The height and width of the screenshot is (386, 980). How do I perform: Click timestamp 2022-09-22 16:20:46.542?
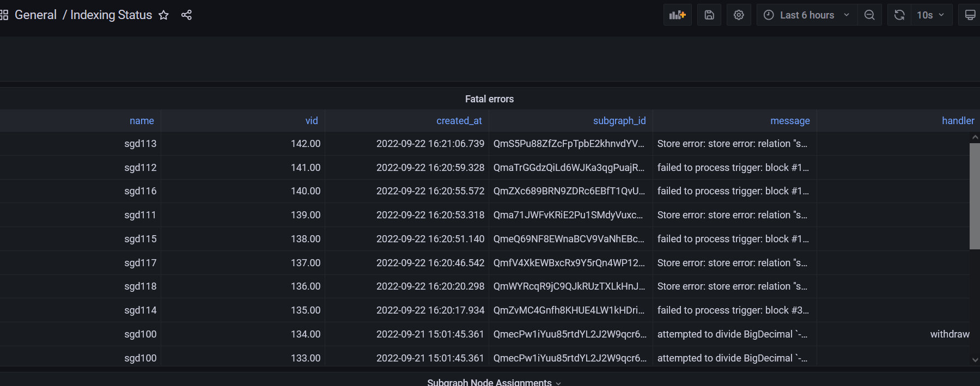click(430, 263)
